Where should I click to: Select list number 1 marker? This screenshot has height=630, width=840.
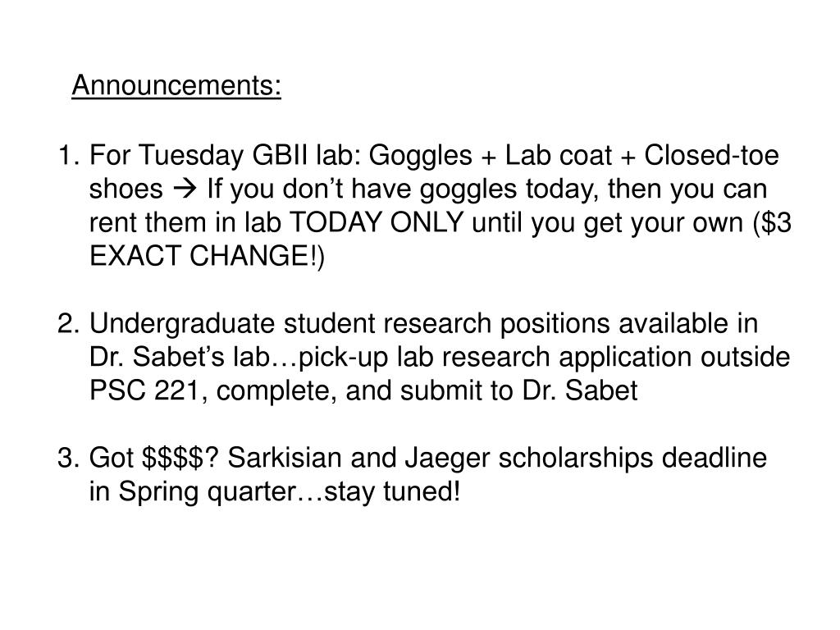pyautogui.click(x=69, y=155)
